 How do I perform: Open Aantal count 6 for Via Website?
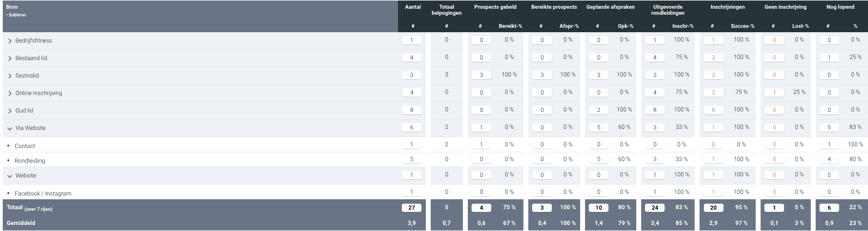[412, 127]
